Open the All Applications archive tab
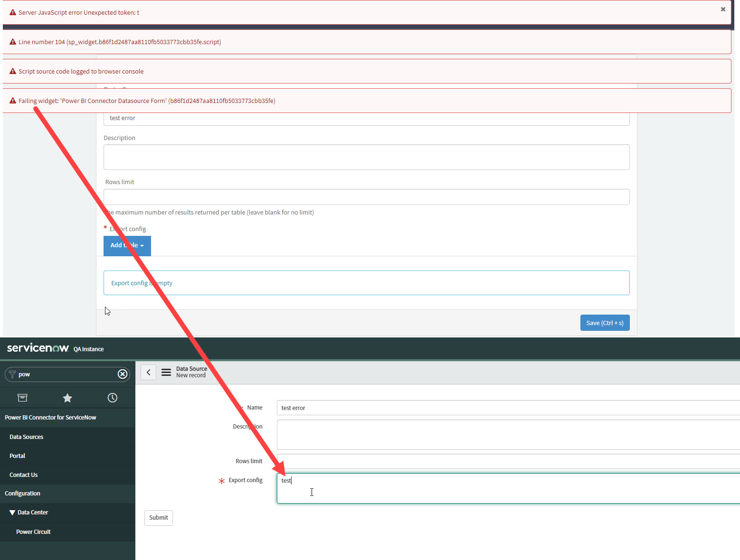740x560 pixels. click(22, 398)
